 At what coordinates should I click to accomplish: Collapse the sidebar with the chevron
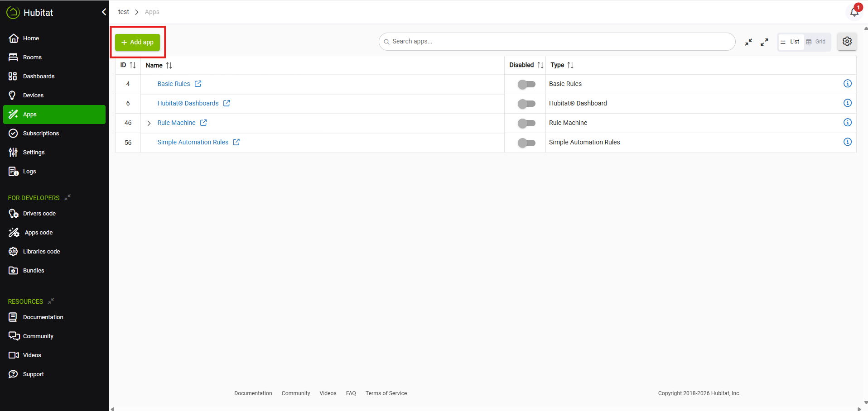[x=104, y=12]
